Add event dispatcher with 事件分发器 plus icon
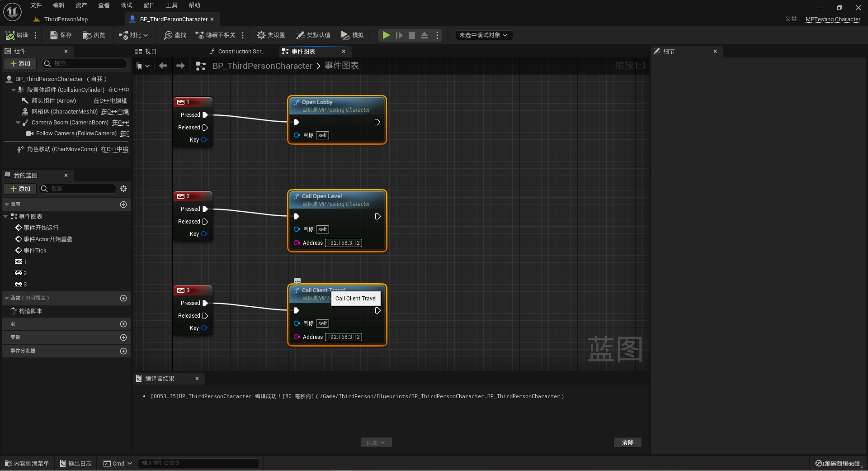868x471 pixels. coord(123,351)
